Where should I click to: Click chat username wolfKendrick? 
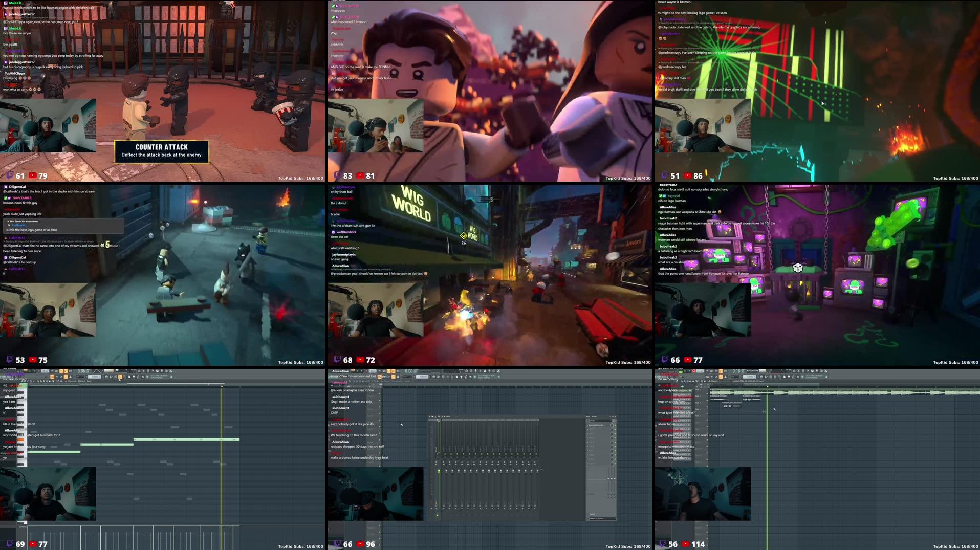[x=346, y=232]
